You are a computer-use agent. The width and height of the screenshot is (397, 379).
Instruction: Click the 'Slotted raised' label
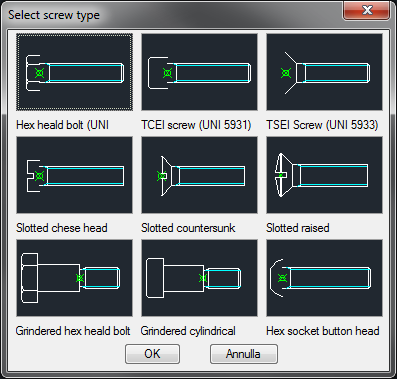[298, 228]
